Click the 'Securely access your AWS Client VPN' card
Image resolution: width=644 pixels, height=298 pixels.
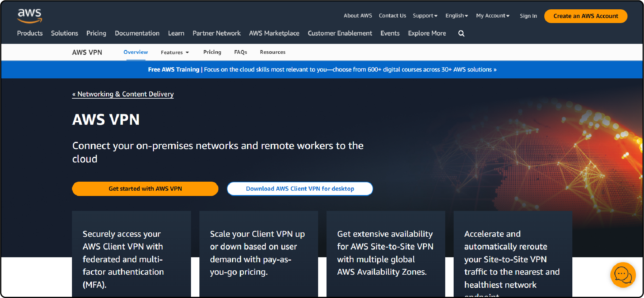131,254
